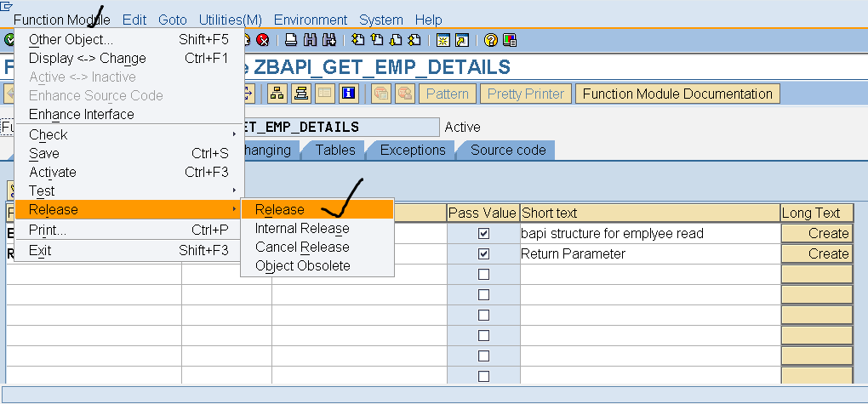Choose Object Obsolete in submenu

coord(317,265)
